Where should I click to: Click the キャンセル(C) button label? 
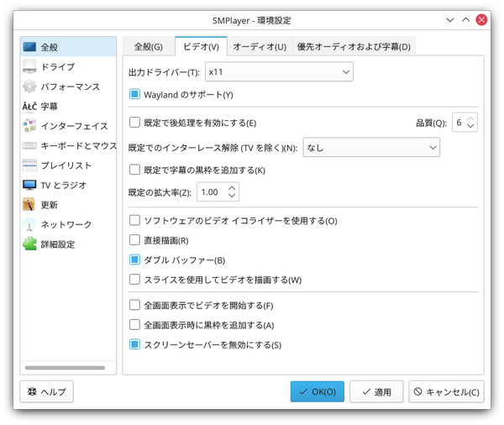pos(453,392)
